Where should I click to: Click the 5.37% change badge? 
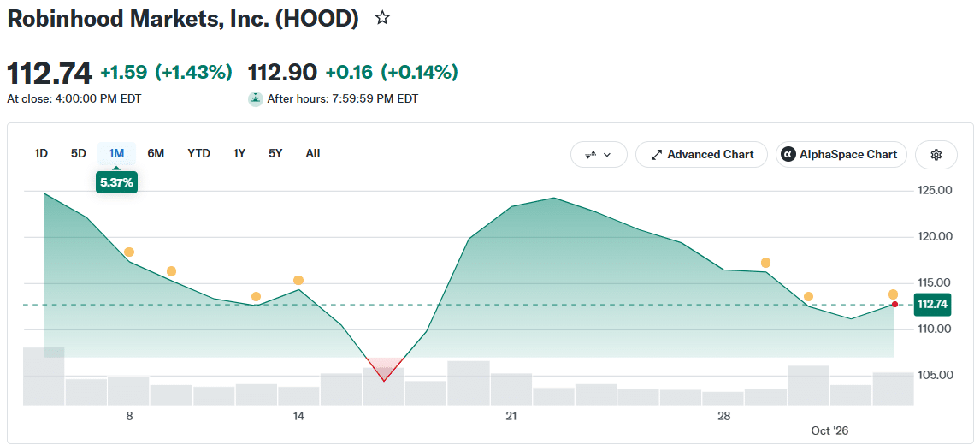click(116, 183)
